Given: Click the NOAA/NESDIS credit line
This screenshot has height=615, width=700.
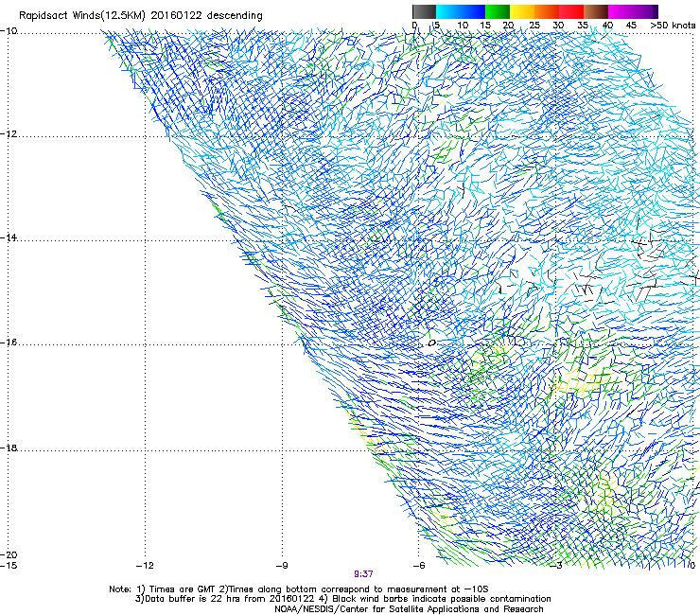Looking at the screenshot, I should pos(409,609).
